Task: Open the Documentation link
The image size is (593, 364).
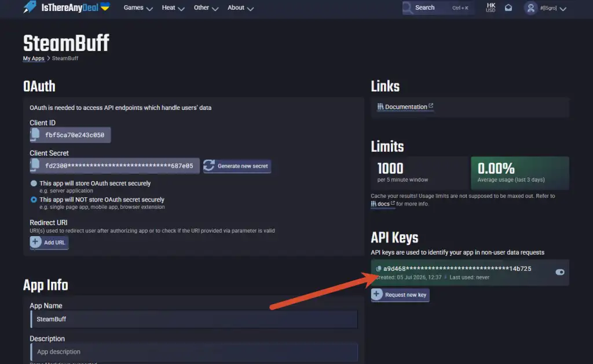Action: pyautogui.click(x=405, y=107)
